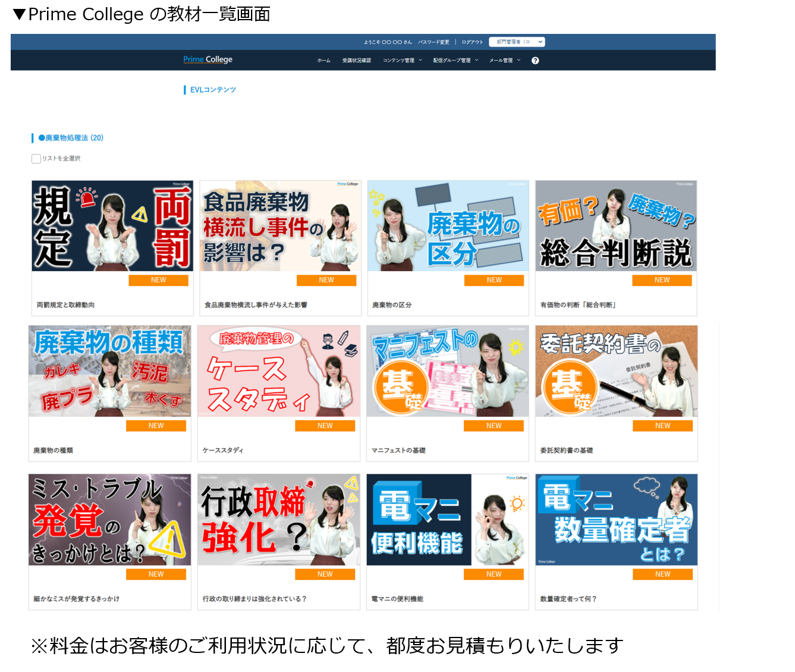
Task: Click NEW badge on 両罰規定と取締動向 card
Action: coord(159,280)
